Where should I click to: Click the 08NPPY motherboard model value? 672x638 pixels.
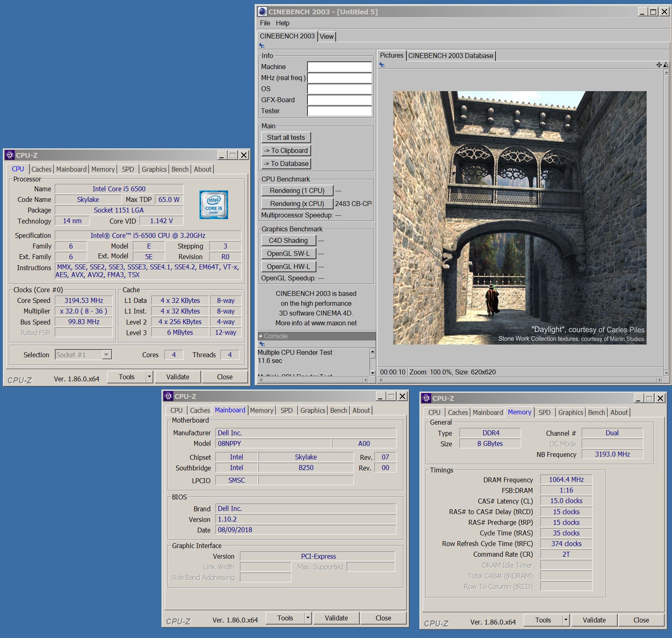273,443
